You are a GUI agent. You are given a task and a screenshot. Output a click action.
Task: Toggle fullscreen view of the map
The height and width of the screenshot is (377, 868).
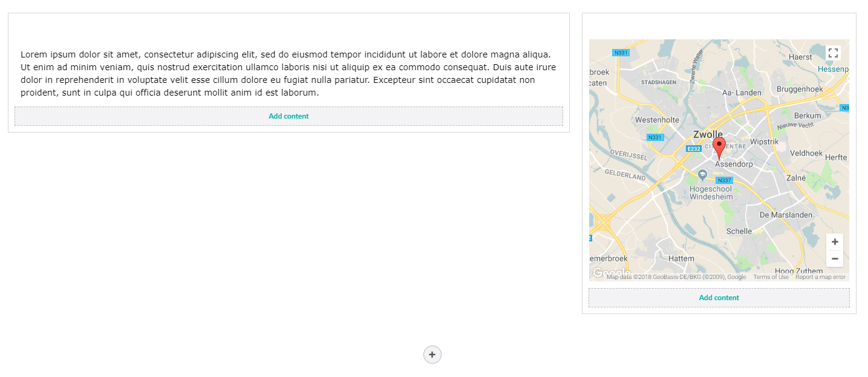[833, 53]
